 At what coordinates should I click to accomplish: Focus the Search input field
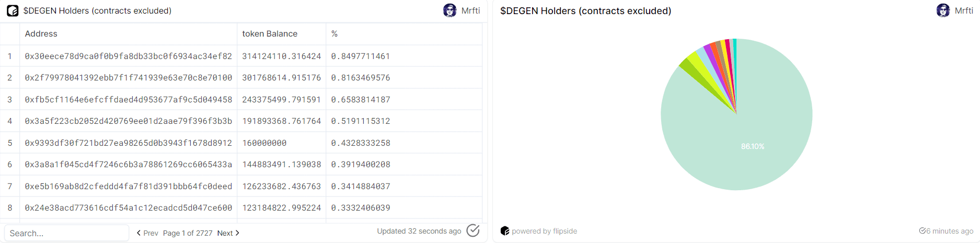67,233
